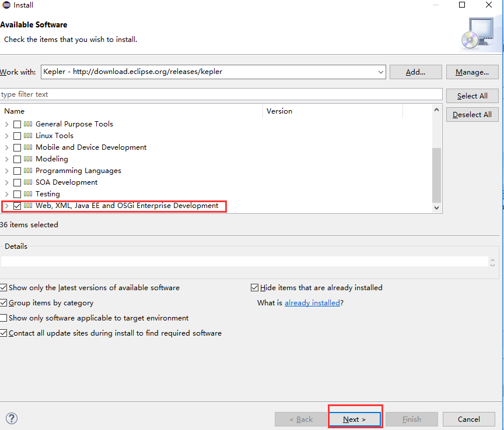504x430 pixels.
Task: Check the SOA Development checkbox
Action: click(x=17, y=182)
